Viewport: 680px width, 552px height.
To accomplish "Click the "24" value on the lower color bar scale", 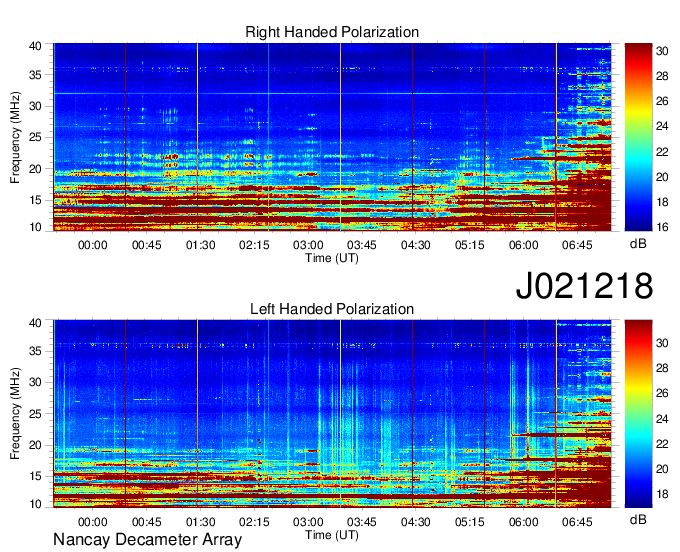I will (x=662, y=419).
